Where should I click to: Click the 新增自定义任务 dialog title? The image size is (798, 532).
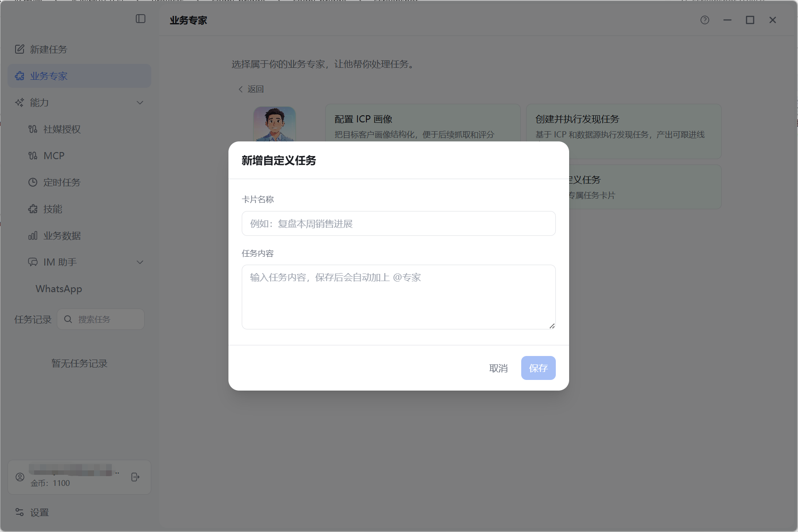point(279,160)
